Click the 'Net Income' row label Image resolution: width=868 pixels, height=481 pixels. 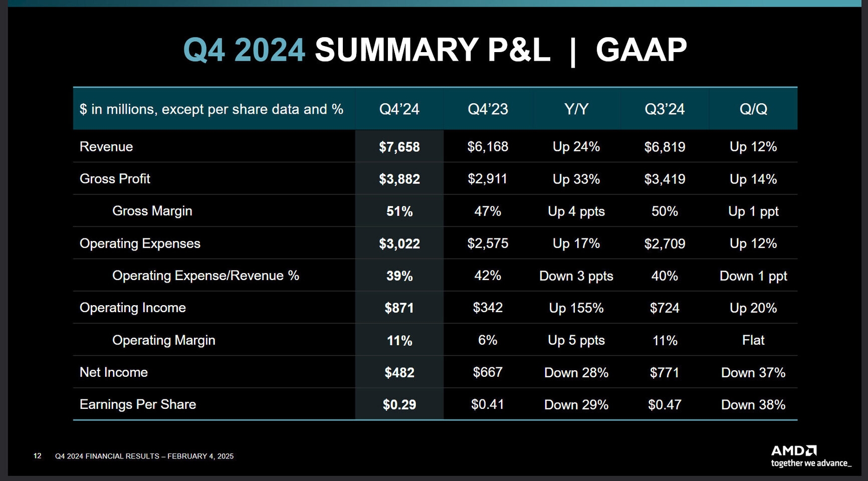(x=113, y=372)
